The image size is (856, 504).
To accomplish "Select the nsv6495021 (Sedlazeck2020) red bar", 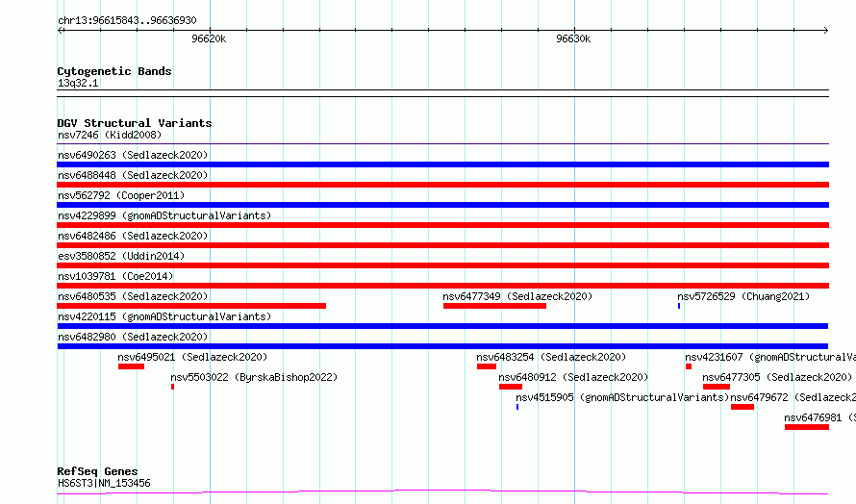I will tap(131, 366).
